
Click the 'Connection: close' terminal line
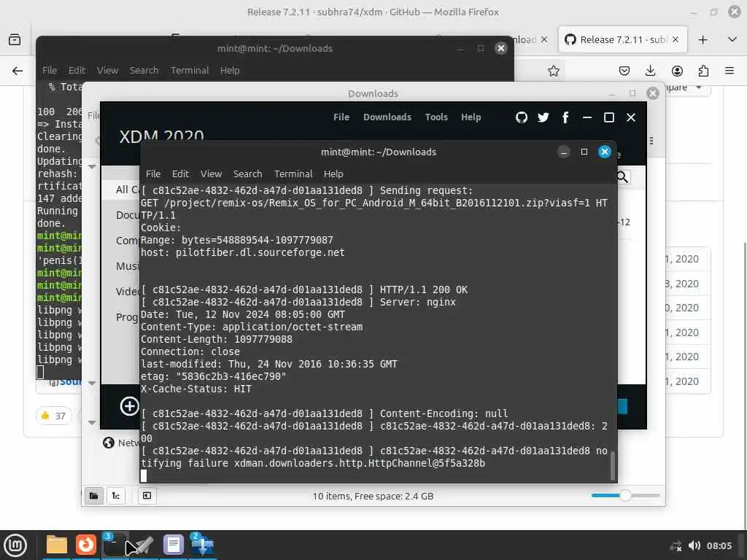point(190,351)
